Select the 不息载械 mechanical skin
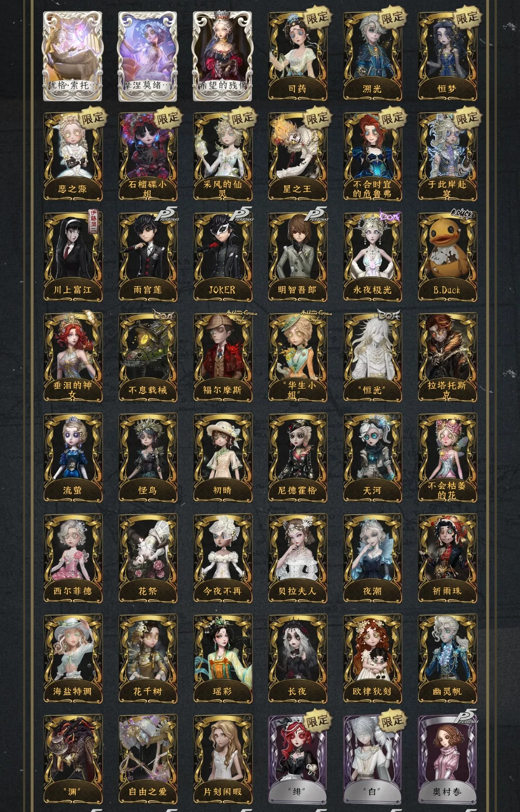Image resolution: width=520 pixels, height=812 pixels. pyautogui.click(x=148, y=357)
